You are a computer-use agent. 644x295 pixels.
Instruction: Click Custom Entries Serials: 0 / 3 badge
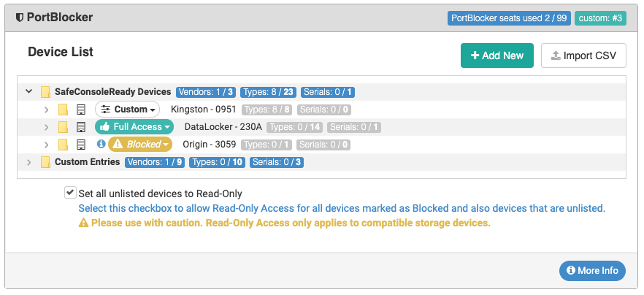(x=277, y=162)
